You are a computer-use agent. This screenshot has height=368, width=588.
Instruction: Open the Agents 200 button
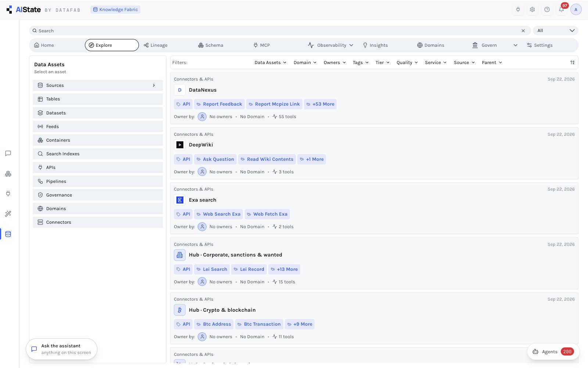pyautogui.click(x=553, y=352)
